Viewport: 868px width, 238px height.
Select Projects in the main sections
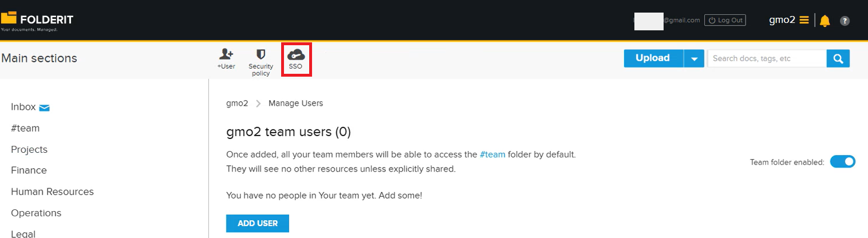[29, 149]
